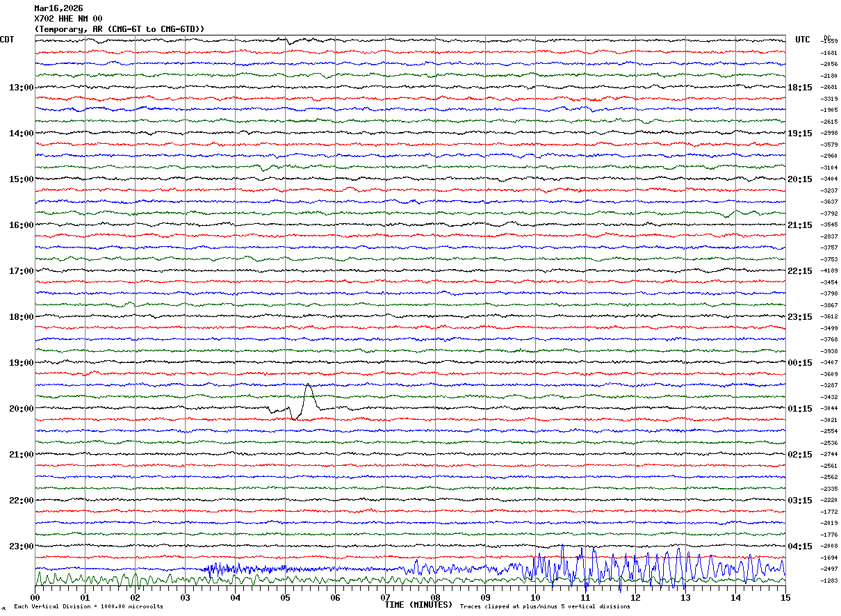The image size is (841, 616).
Task: Click the DC offset value "-3867"
Action: pos(829,305)
